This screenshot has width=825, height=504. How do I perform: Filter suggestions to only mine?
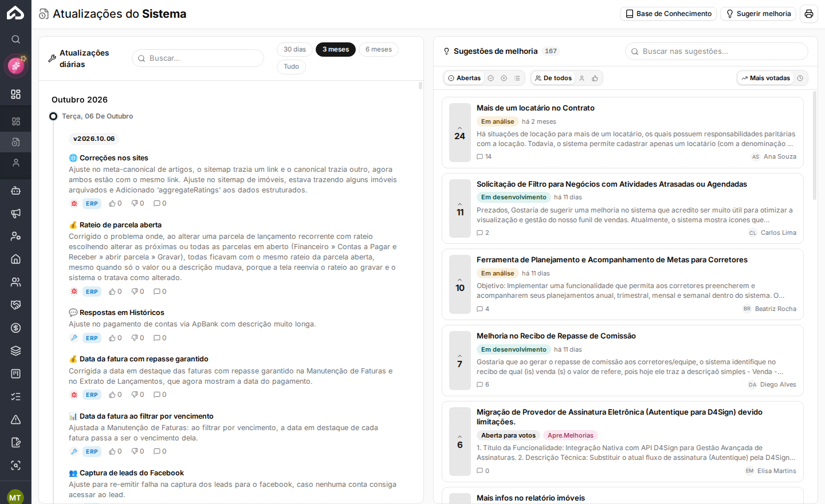(582, 78)
